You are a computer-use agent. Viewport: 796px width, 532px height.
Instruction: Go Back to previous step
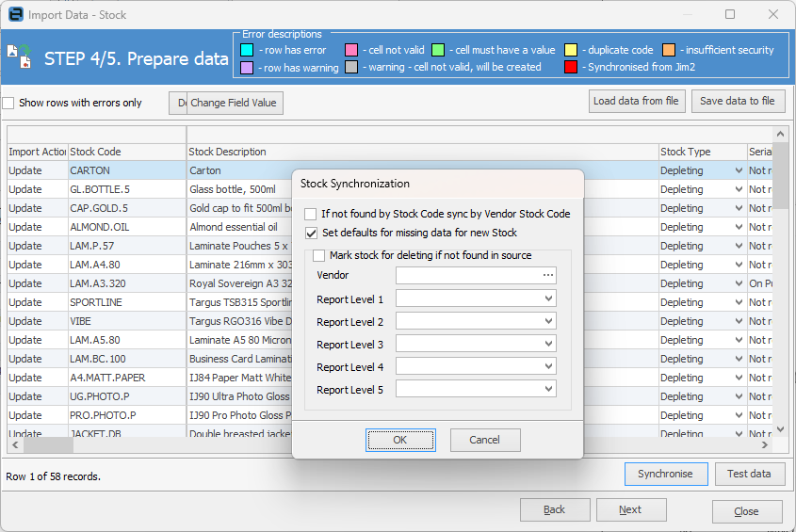555,509
